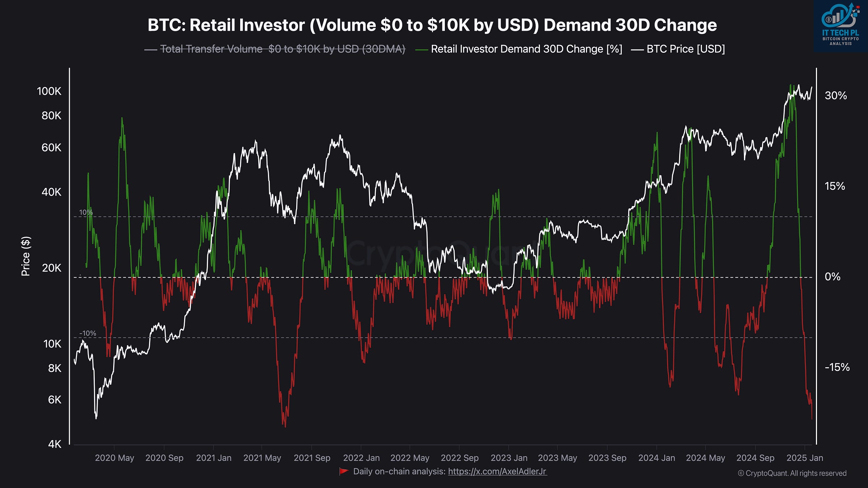Click the 2021 Sep date label
Screen dimensions: 868x488
(x=312, y=458)
